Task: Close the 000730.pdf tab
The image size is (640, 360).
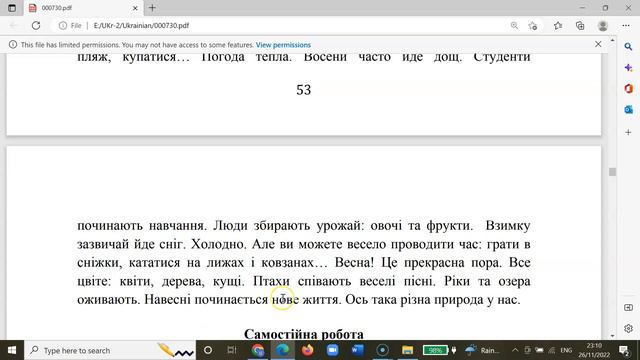Action: (x=135, y=8)
